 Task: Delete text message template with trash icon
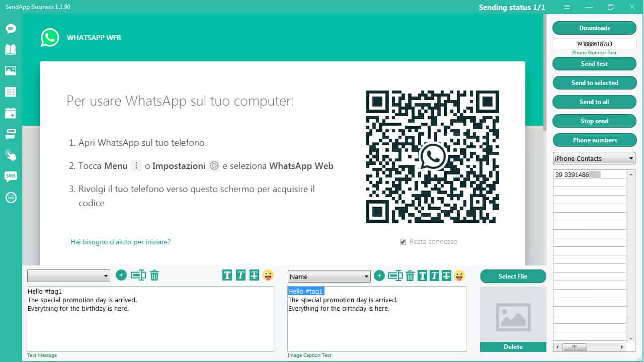pyautogui.click(x=155, y=276)
